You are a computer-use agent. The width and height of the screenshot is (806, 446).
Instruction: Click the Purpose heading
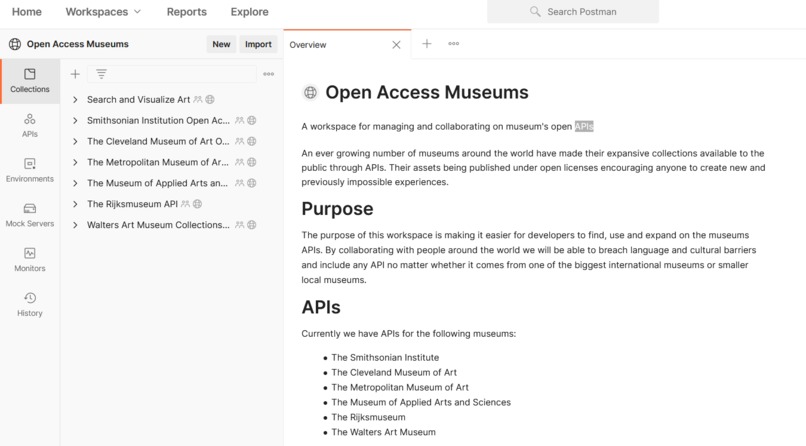point(337,209)
